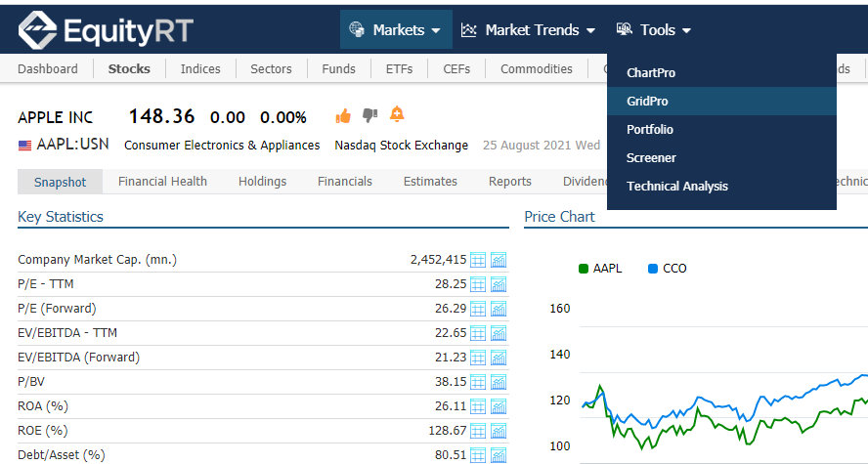The image size is (868, 464).
Task: Open grid icon for ROA (%)
Action: pos(478,406)
